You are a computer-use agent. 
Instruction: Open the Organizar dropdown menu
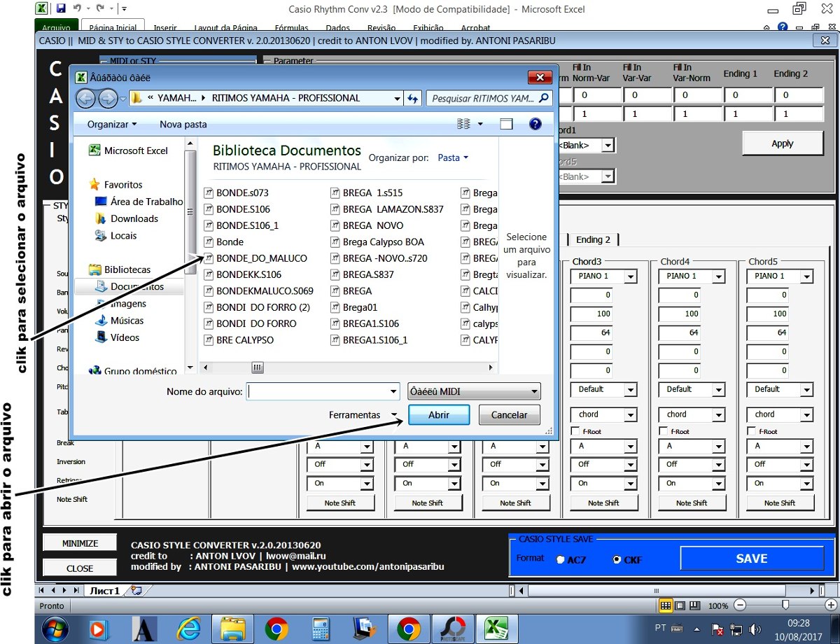pos(111,124)
